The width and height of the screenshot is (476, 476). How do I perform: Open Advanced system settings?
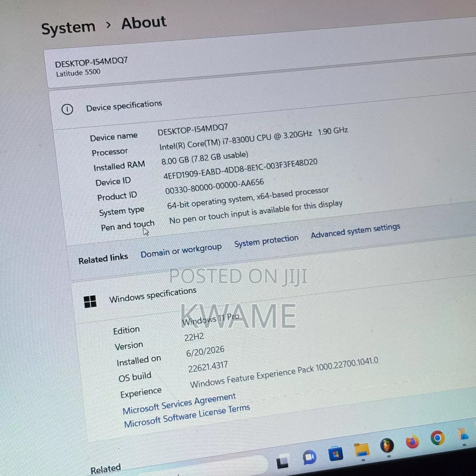pyautogui.click(x=356, y=231)
